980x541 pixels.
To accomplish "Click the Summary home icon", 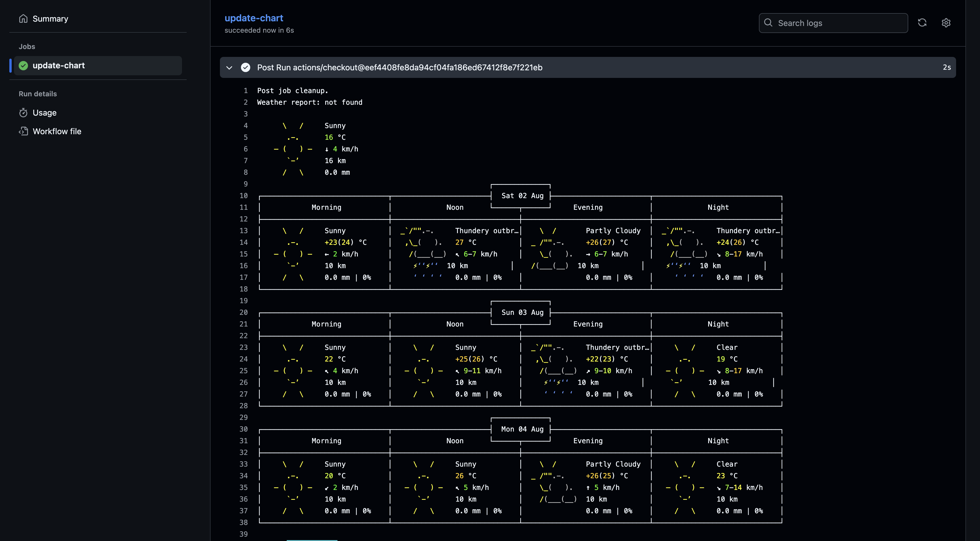I will [x=23, y=19].
